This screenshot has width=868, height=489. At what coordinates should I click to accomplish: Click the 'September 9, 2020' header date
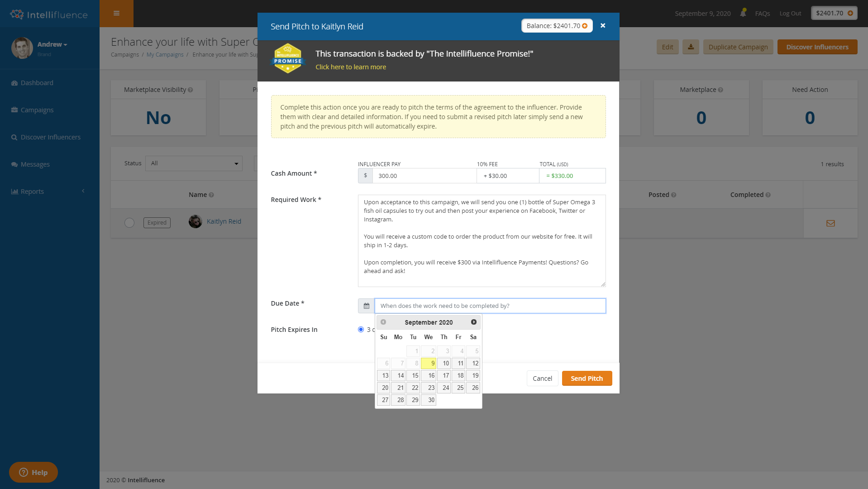click(x=703, y=14)
